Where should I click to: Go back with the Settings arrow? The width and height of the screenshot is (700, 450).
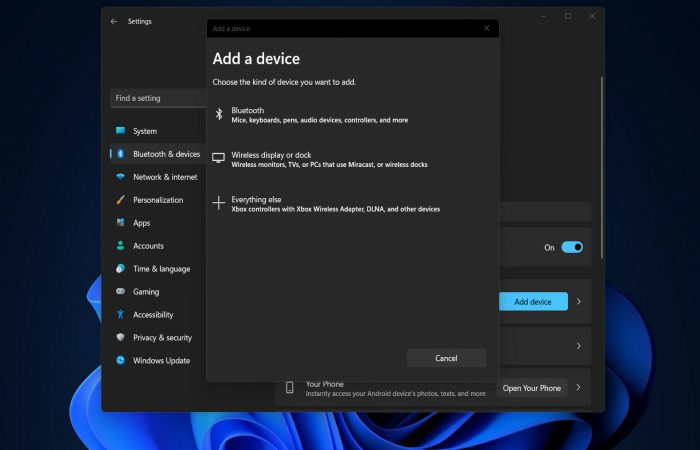click(114, 21)
